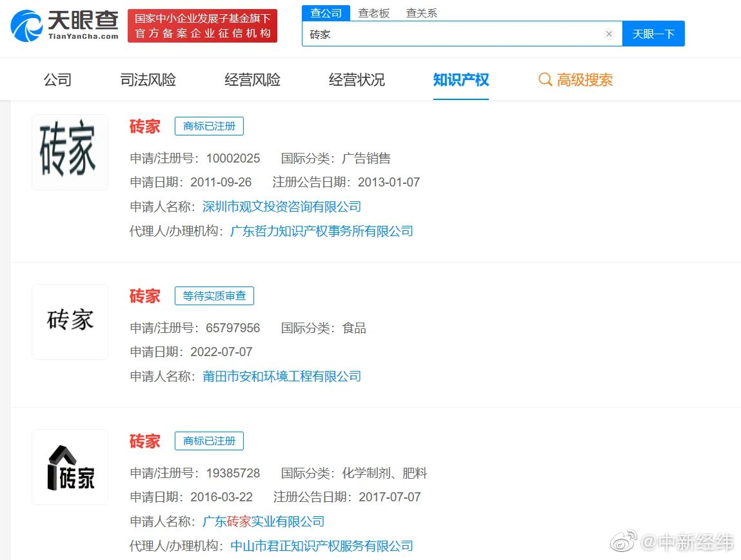Open the house-logo 砖家 trademark thumbnail

70,467
